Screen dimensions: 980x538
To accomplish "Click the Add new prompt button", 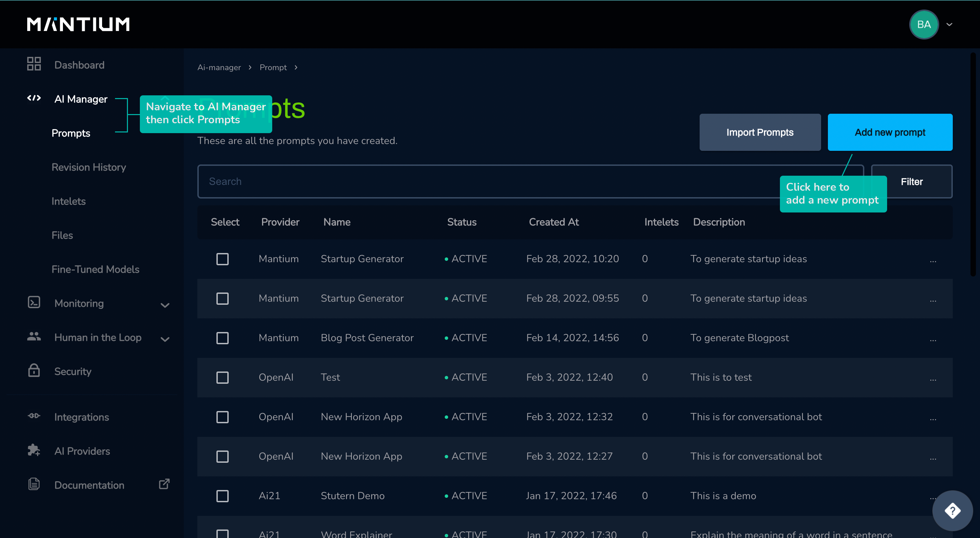I will click(x=890, y=132).
